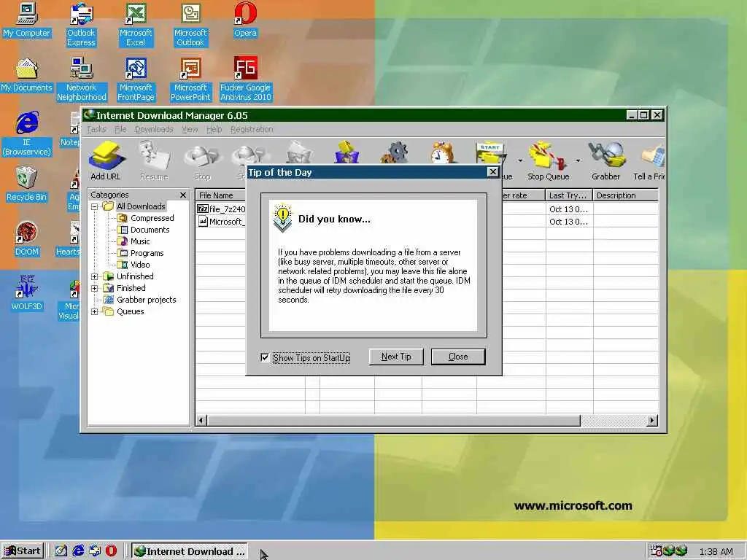Open My Computer desktop icon

point(27,20)
